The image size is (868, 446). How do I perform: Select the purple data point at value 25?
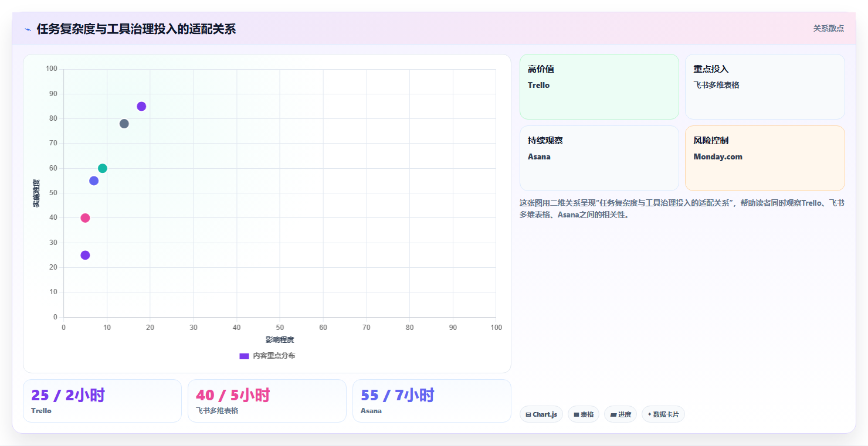(x=85, y=255)
